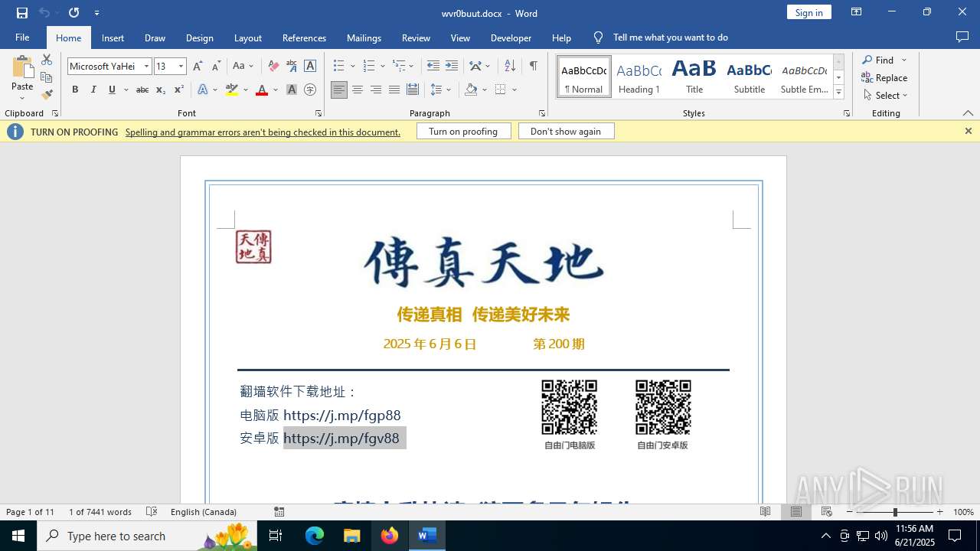980x551 pixels.
Task: Click the Tell me what you want box
Action: [x=670, y=37]
